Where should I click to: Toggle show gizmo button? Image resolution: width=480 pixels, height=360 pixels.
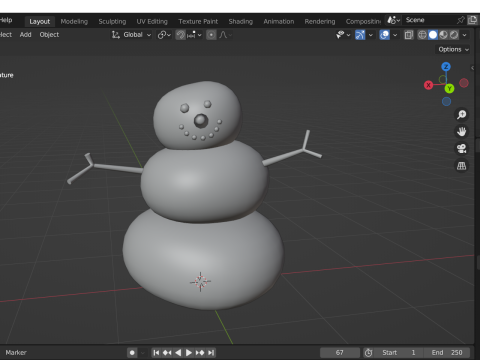click(x=360, y=35)
